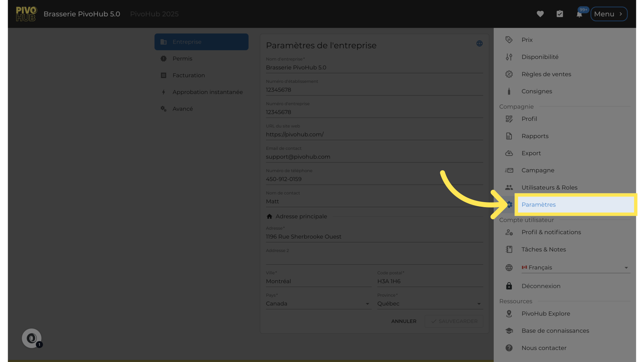Open the Facturation settings section
Screen dimensions: 644x362
[201, 75]
